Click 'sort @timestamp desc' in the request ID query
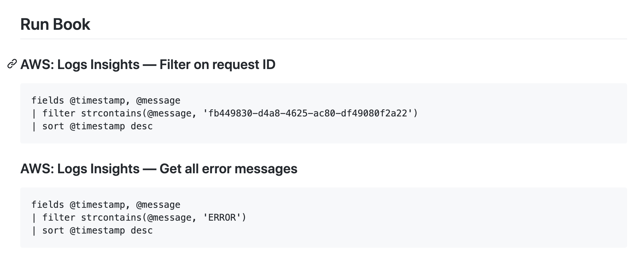This screenshot has width=644, height=266. pyautogui.click(x=97, y=126)
